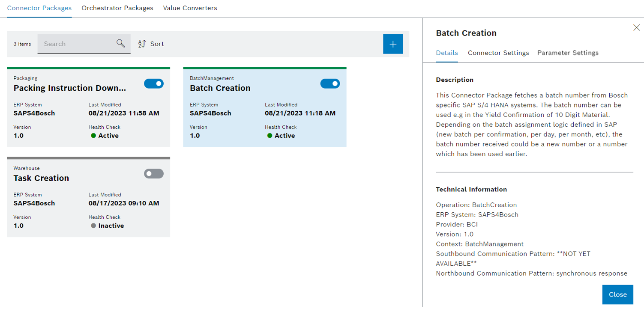Click the search magnifier icon

click(120, 43)
